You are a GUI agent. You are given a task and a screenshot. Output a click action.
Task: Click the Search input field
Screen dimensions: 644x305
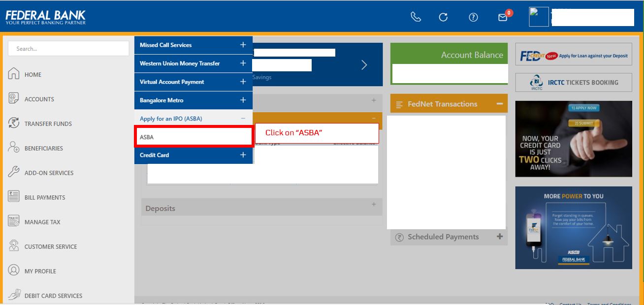click(x=68, y=49)
